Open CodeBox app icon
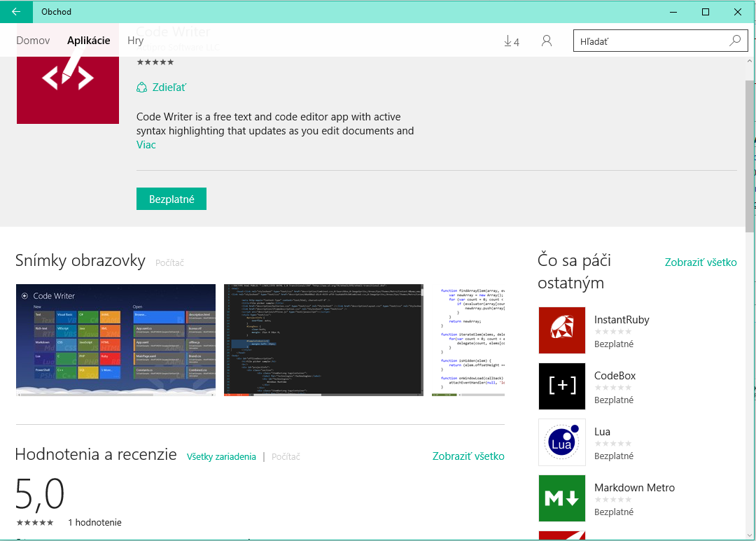The width and height of the screenshot is (756, 541). [561, 386]
